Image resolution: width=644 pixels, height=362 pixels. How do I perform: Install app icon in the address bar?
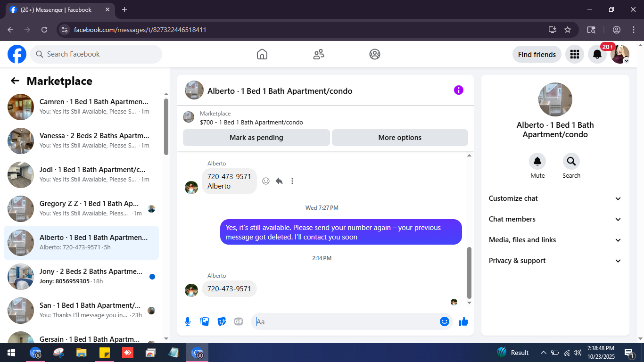553,30
